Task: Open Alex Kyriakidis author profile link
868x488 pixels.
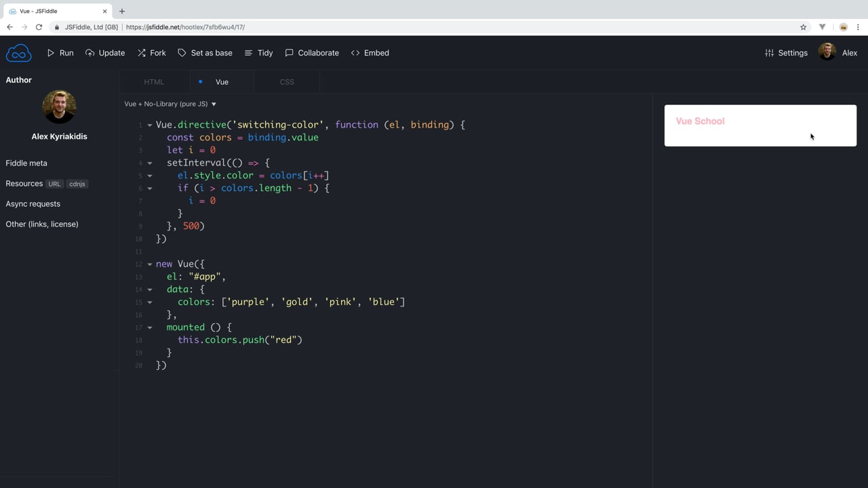Action: point(59,136)
